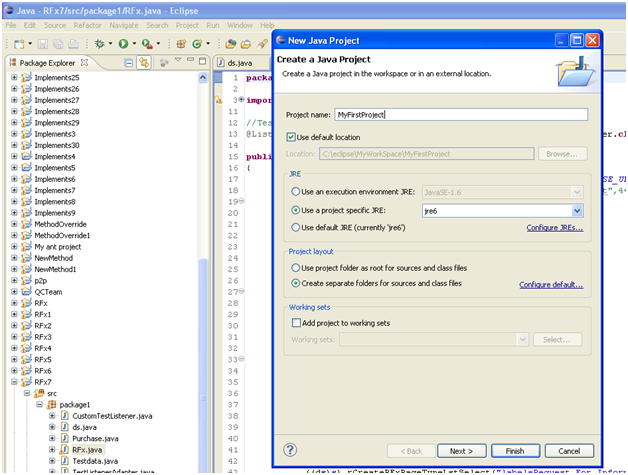Open the New Java Class dropdown arrow
The image size is (628, 475).
tap(208, 44)
